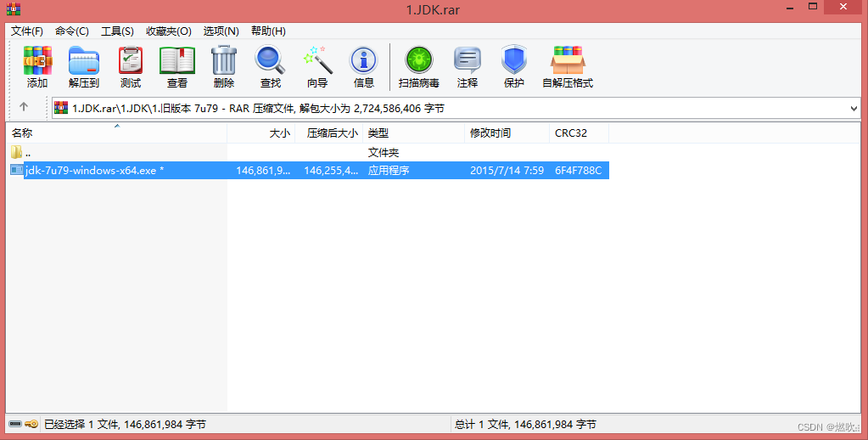Click the 146,861,9... size cell
The image size is (868, 440).
pos(263,170)
